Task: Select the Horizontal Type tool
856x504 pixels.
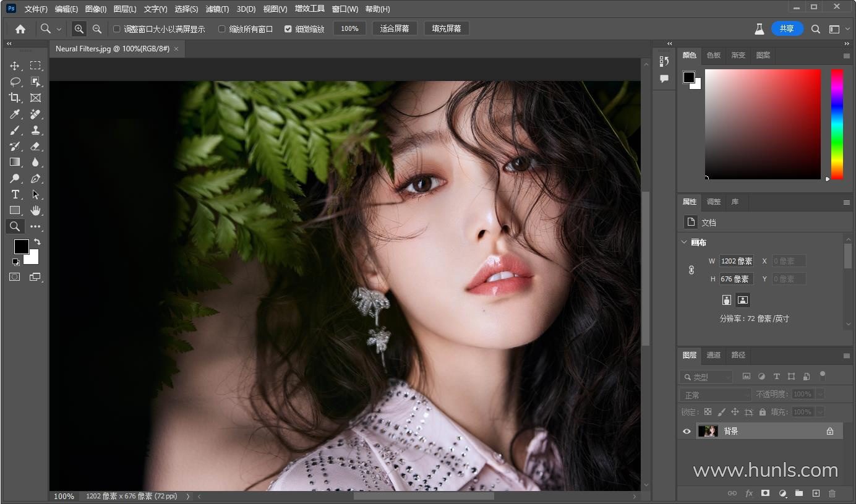Action: pos(15,194)
